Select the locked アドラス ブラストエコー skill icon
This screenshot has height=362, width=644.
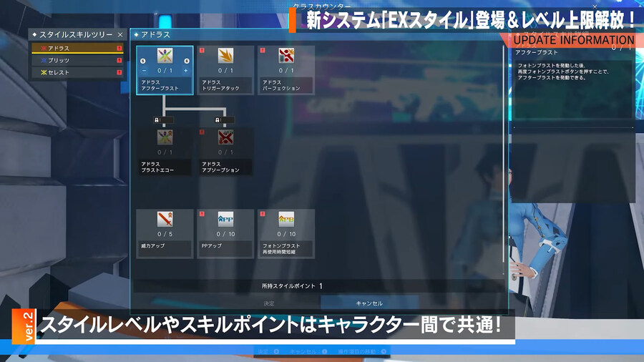coord(165,137)
